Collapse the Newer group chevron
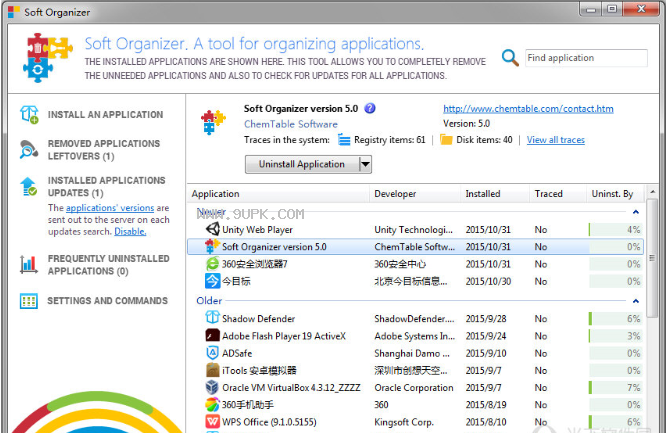This screenshot has width=666, height=433. click(635, 212)
